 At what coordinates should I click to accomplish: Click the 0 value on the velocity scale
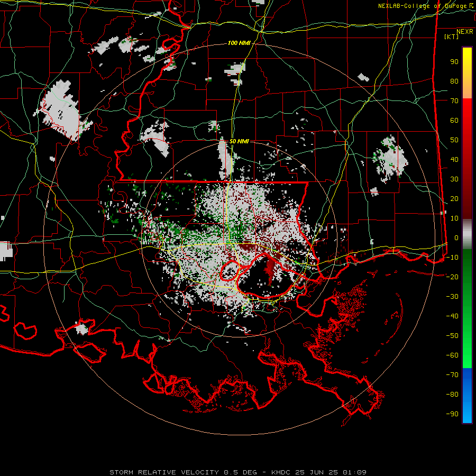click(x=456, y=238)
